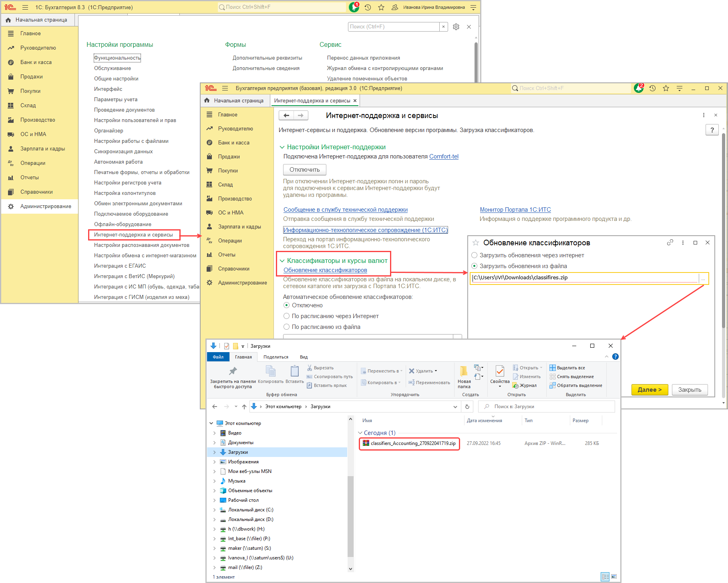This screenshot has width=728, height=583.
Task: Select По расписанию из файла option
Action: click(x=286, y=327)
